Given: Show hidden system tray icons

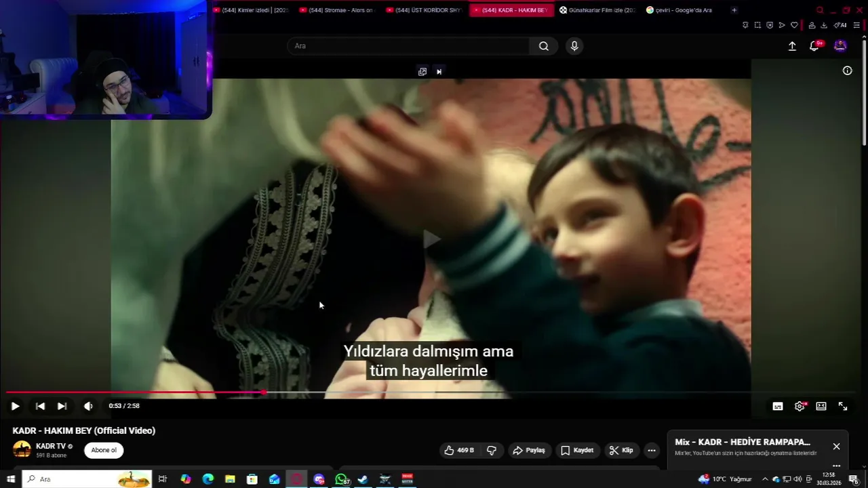Looking at the screenshot, I should pyautogui.click(x=765, y=479).
